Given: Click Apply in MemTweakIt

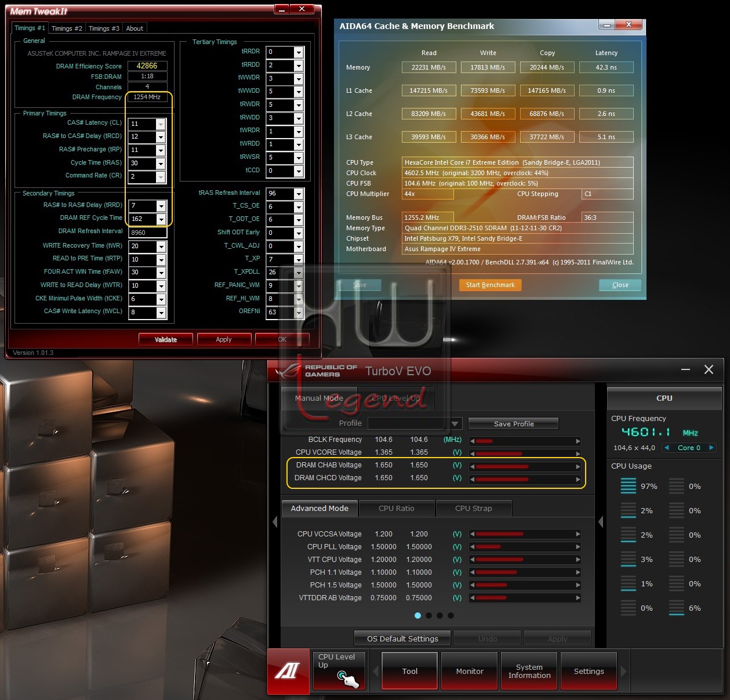Looking at the screenshot, I should tap(224, 340).
